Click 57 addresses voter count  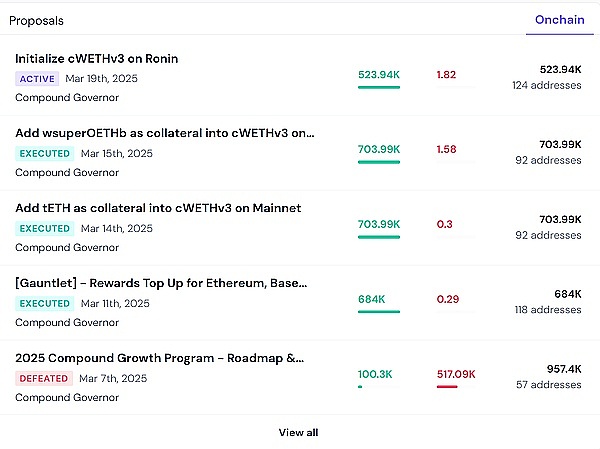point(549,385)
